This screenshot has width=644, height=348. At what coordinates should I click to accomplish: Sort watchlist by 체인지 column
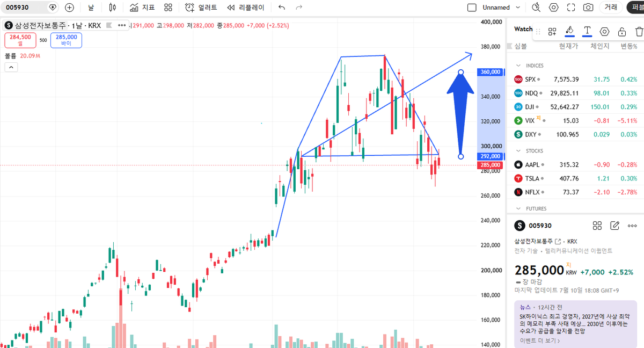point(599,46)
